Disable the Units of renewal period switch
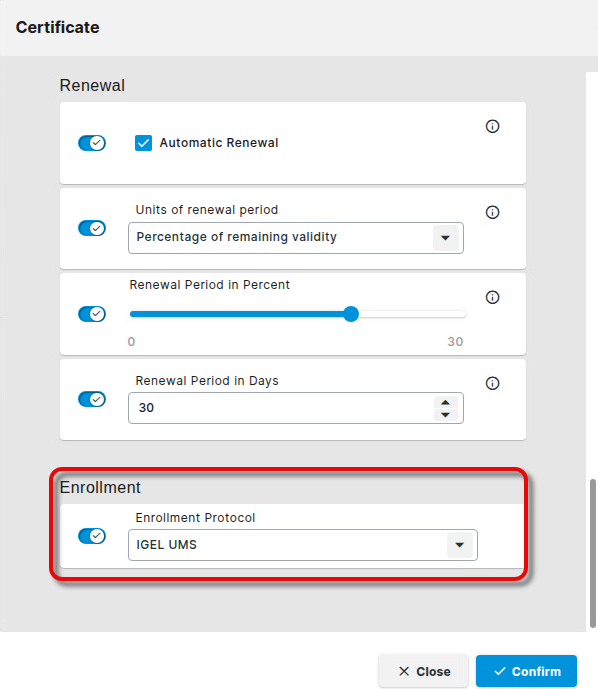 pos(92,228)
